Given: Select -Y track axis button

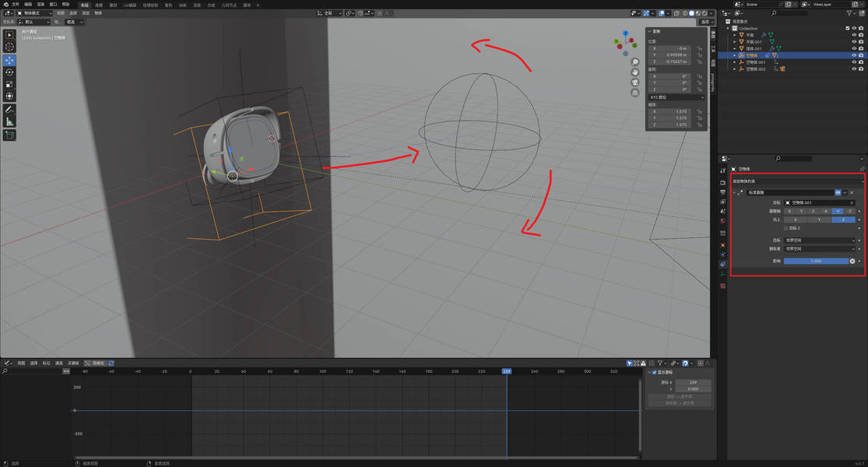Looking at the screenshot, I should pyautogui.click(x=838, y=211).
